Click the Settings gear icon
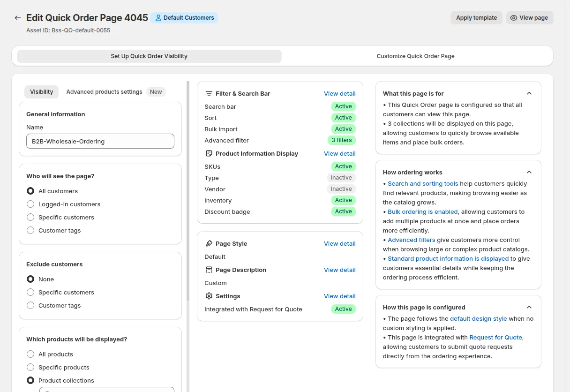Screen dimensions: 570x392 point(209,296)
